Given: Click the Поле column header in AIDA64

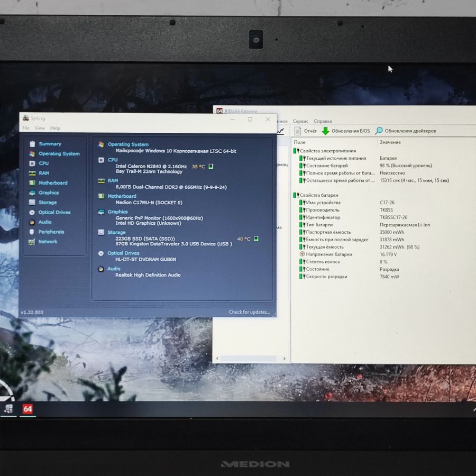Looking at the screenshot, I should 300,142.
